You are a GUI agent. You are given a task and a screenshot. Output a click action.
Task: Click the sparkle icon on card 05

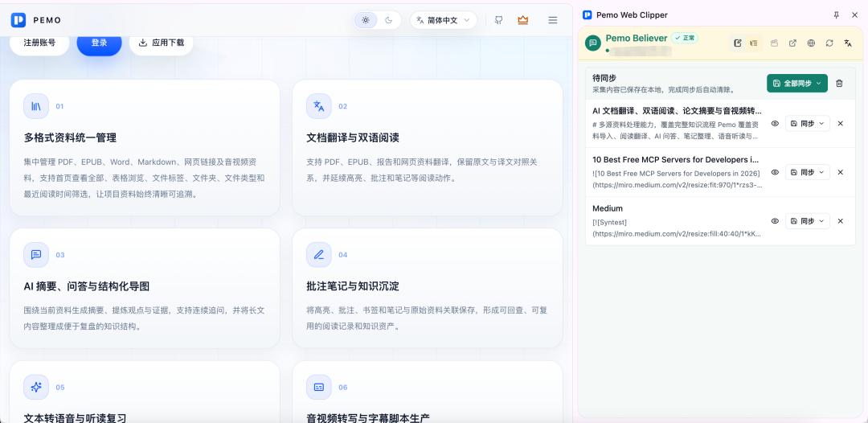36,387
